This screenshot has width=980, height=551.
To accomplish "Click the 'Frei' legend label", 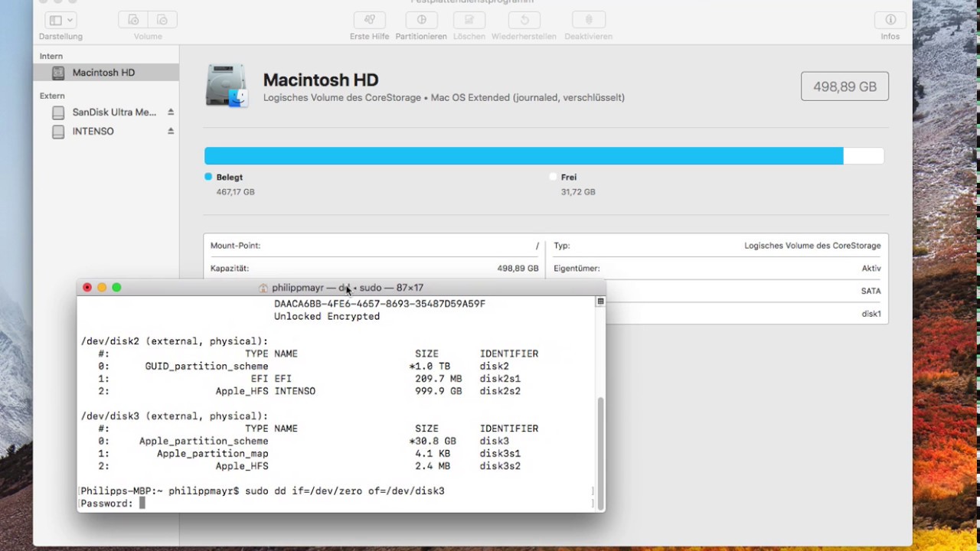I will (x=569, y=177).
